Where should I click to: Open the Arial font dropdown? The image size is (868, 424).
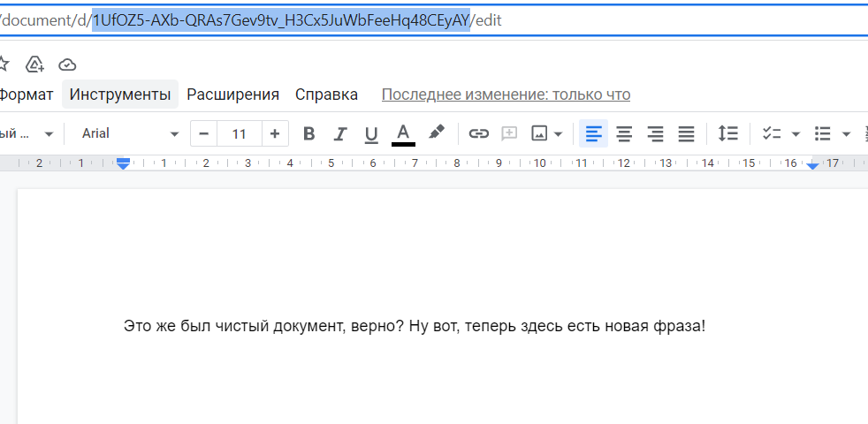coord(131,133)
